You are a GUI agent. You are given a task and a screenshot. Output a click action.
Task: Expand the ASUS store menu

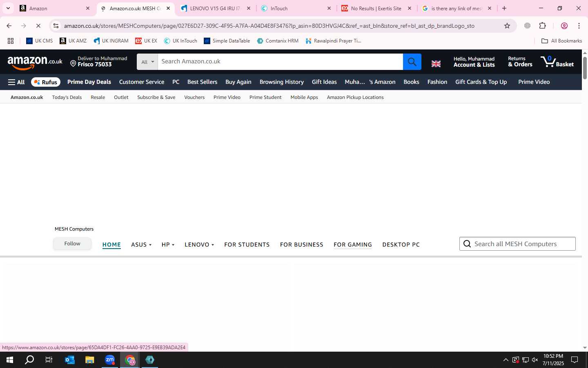(x=141, y=245)
